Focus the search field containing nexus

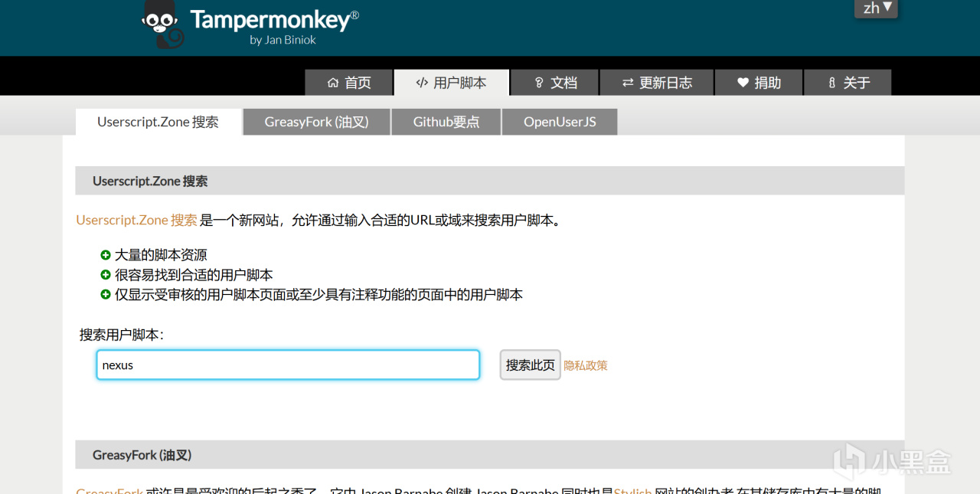(288, 365)
